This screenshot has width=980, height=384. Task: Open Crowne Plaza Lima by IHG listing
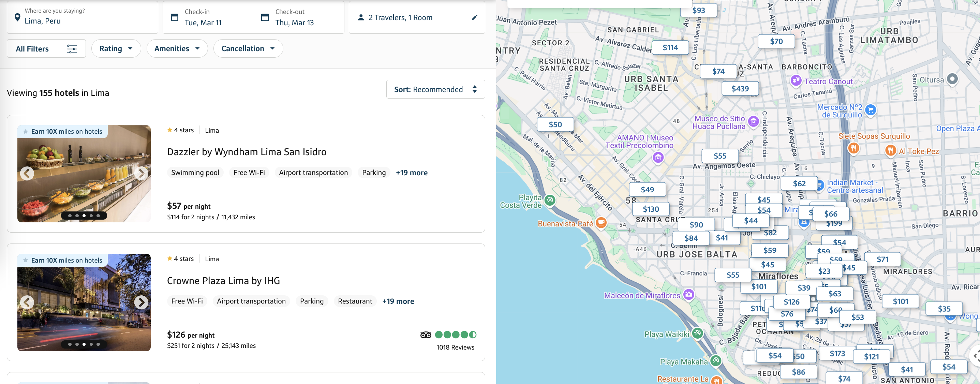pos(223,281)
